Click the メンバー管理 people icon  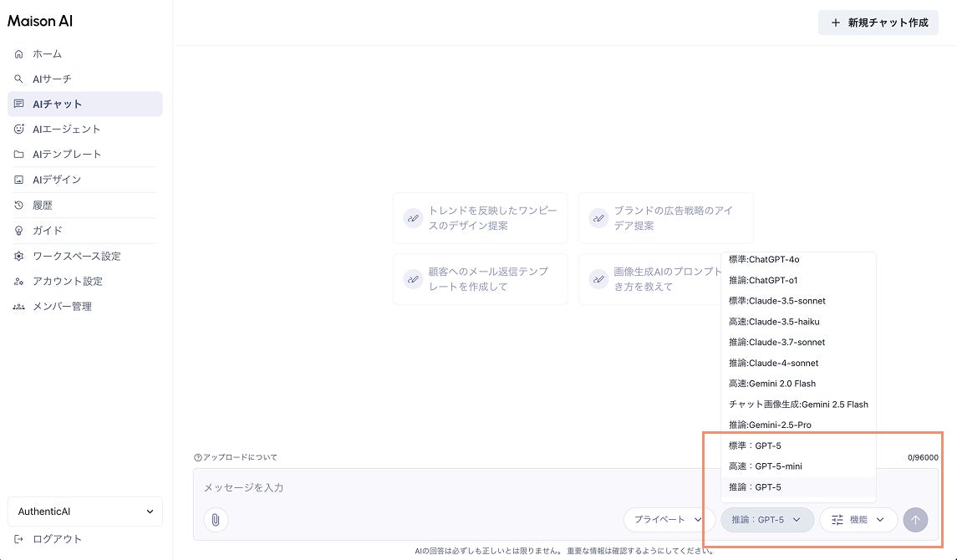(x=19, y=307)
